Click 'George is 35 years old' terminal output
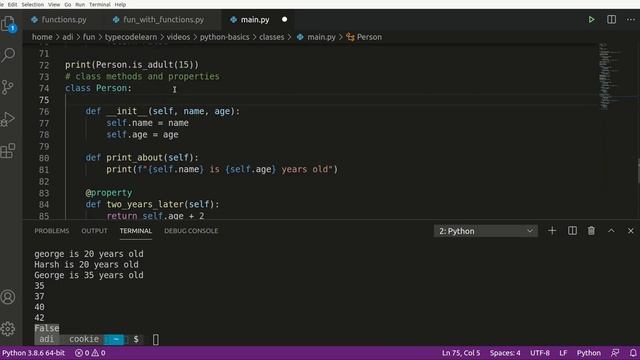The width and height of the screenshot is (640, 360). 89,275
